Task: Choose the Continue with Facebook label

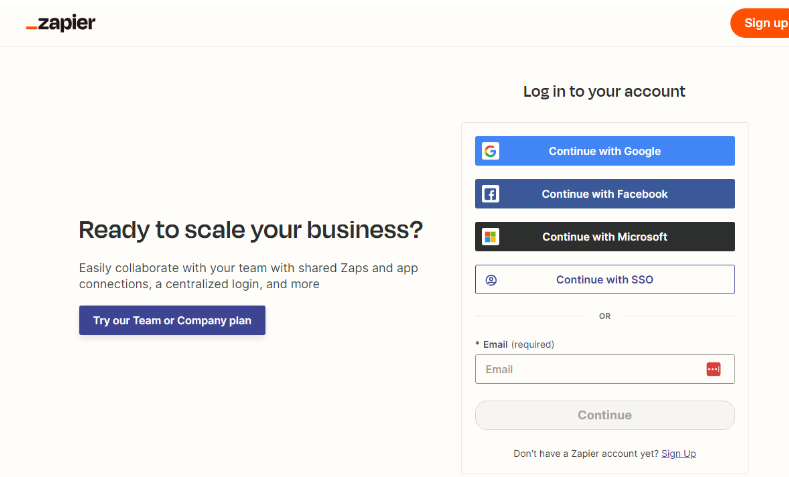Action: (605, 194)
